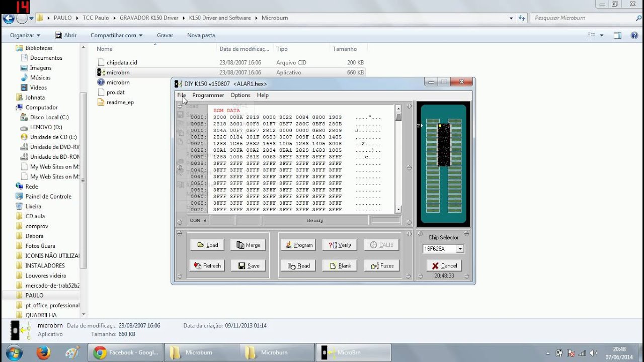The width and height of the screenshot is (644, 362).
Task: Click the ROM data scrollbar down arrow
Action: point(398,209)
